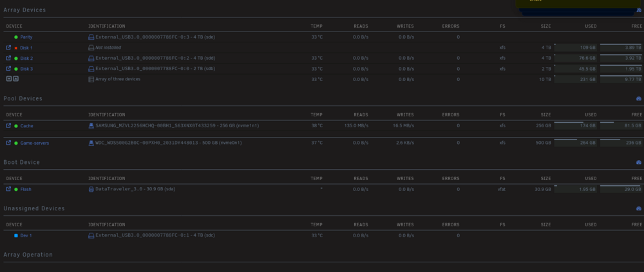Screen dimensions: 644x272
Task: Click Samsung cache drive identification icon
Action: point(91,125)
